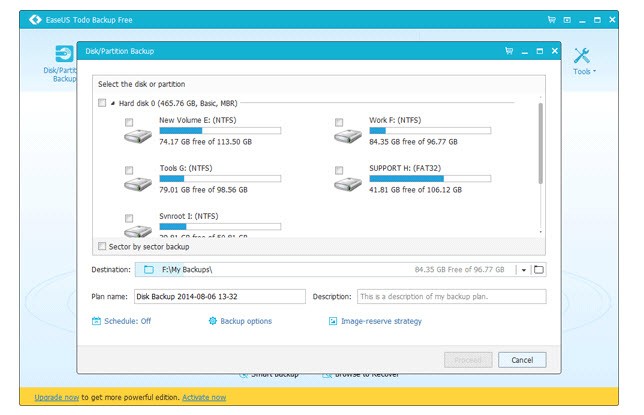Click the Svnroot I: drive icon
Viewport: 644px width, 415px height.
tap(138, 231)
